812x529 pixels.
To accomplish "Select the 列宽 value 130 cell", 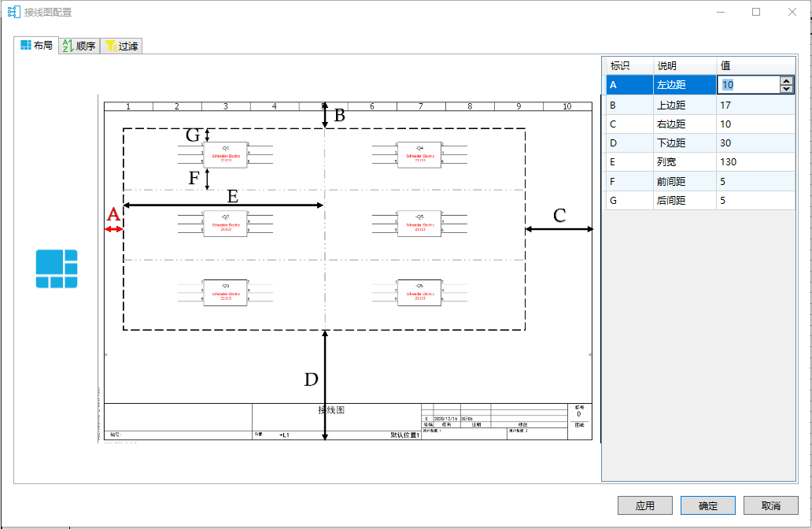I will tap(755, 162).
